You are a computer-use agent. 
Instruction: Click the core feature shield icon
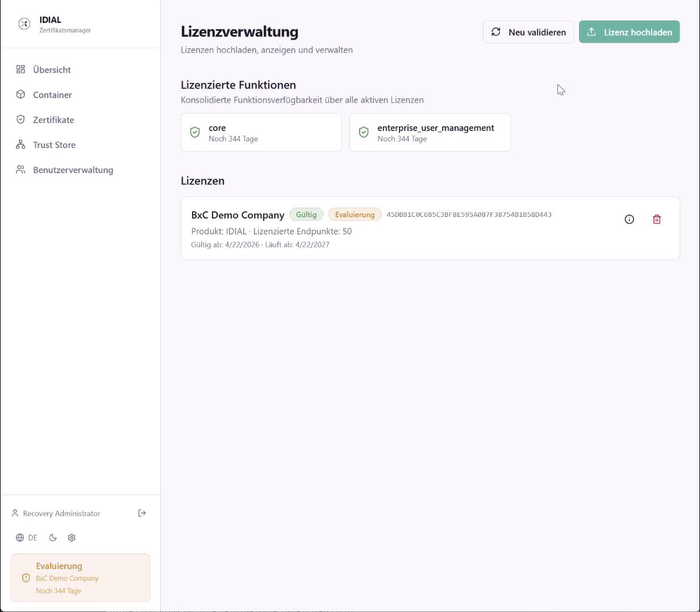(195, 132)
